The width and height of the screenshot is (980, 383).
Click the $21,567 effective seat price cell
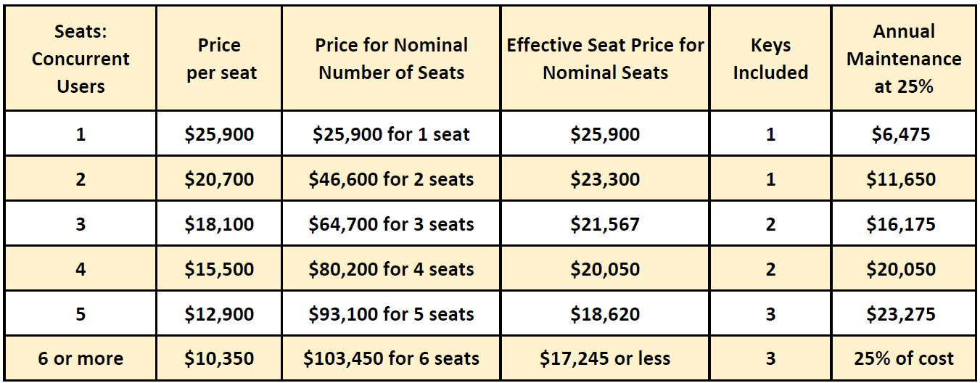(605, 224)
